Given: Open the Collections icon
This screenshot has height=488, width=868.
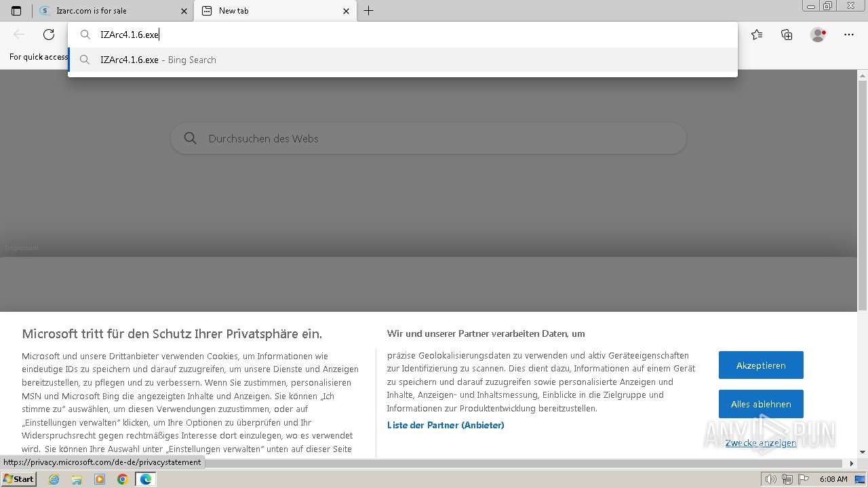Looking at the screenshot, I should 787,35.
